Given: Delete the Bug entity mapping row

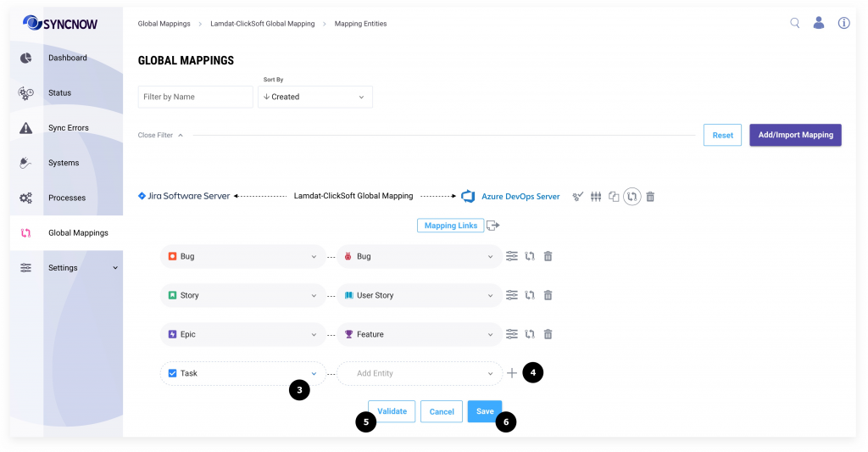Looking at the screenshot, I should (x=548, y=256).
